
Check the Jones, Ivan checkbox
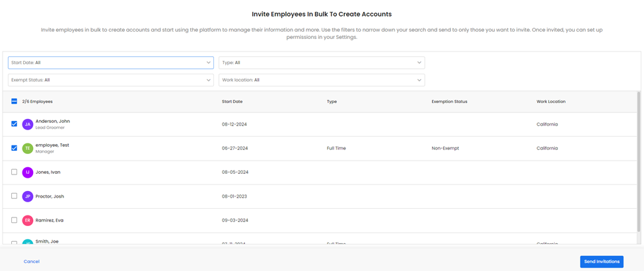(x=14, y=172)
